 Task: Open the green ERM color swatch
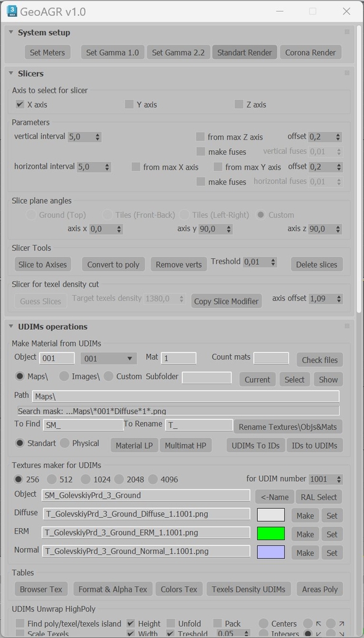coord(271,534)
